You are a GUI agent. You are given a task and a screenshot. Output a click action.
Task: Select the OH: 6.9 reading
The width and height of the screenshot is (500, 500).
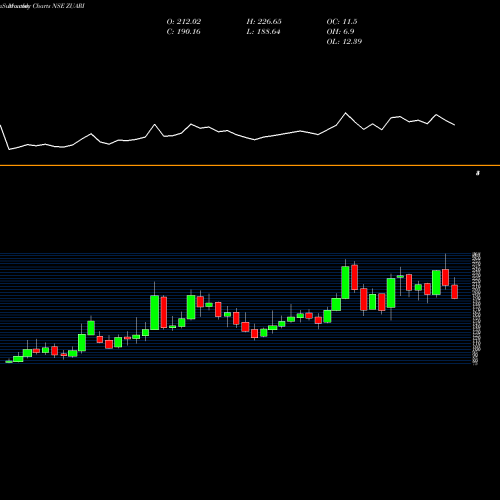(340, 32)
